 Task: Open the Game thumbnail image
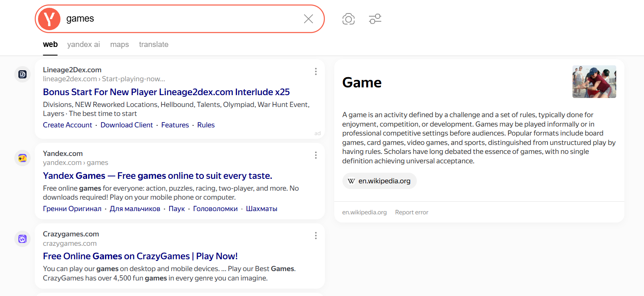594,82
